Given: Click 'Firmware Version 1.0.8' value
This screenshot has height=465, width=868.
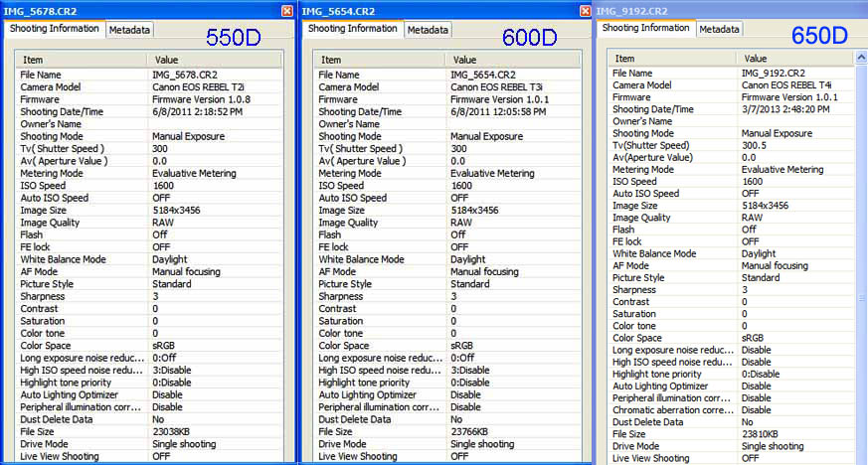Looking at the screenshot, I should [x=202, y=99].
